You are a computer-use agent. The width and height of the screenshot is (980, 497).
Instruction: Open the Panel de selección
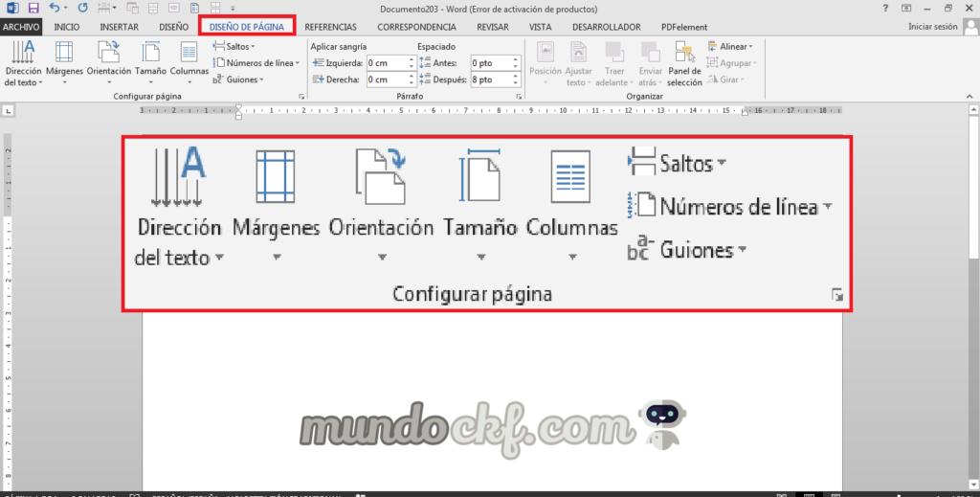pos(684,63)
